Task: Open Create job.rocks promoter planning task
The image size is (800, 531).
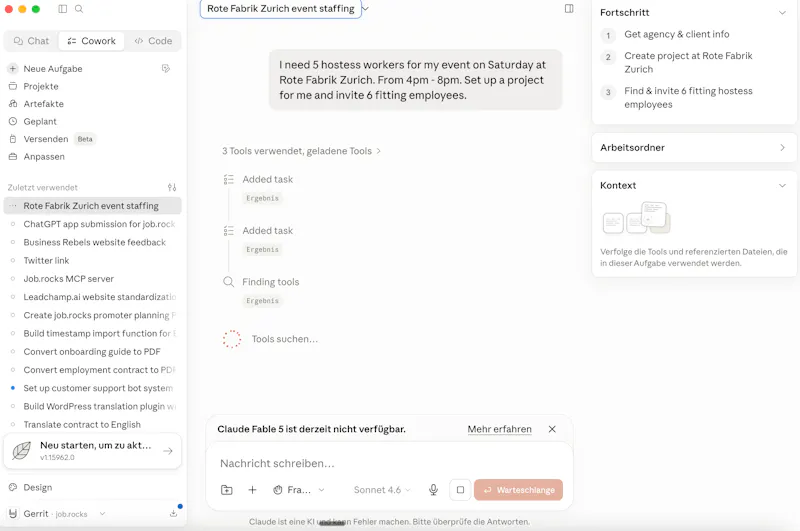Action: 92,315
